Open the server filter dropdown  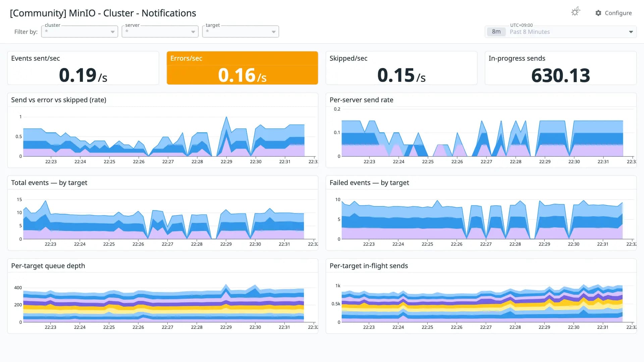tap(160, 32)
